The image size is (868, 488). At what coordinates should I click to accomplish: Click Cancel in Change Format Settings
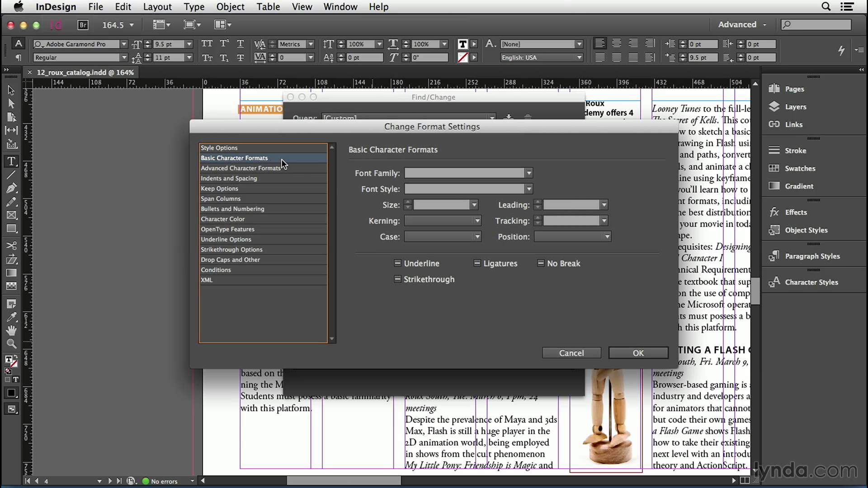pyautogui.click(x=571, y=353)
